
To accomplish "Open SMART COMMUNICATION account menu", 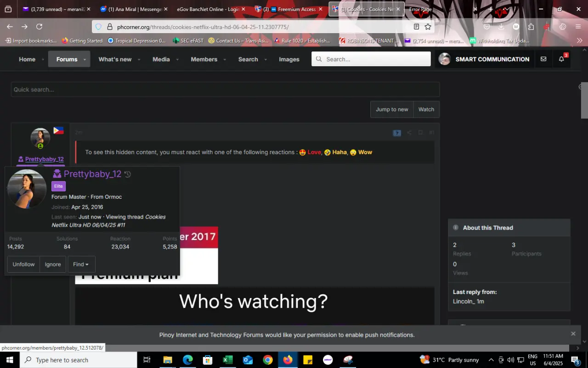I will coord(484,59).
